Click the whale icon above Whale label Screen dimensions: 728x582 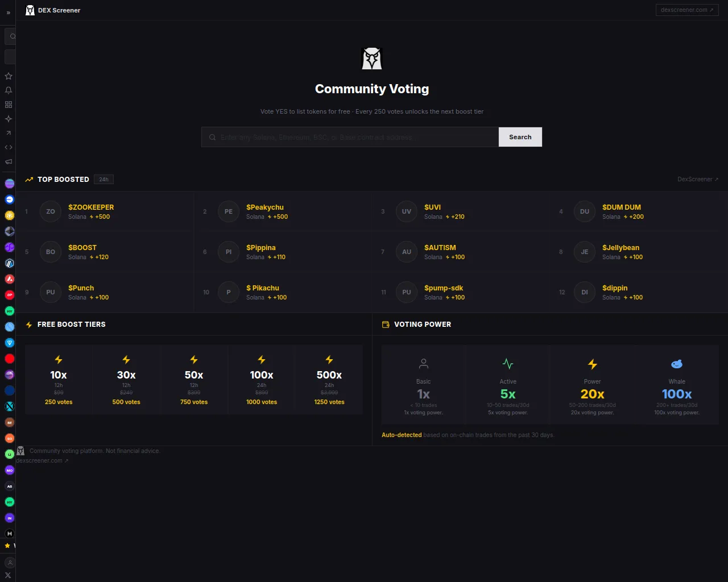click(677, 364)
